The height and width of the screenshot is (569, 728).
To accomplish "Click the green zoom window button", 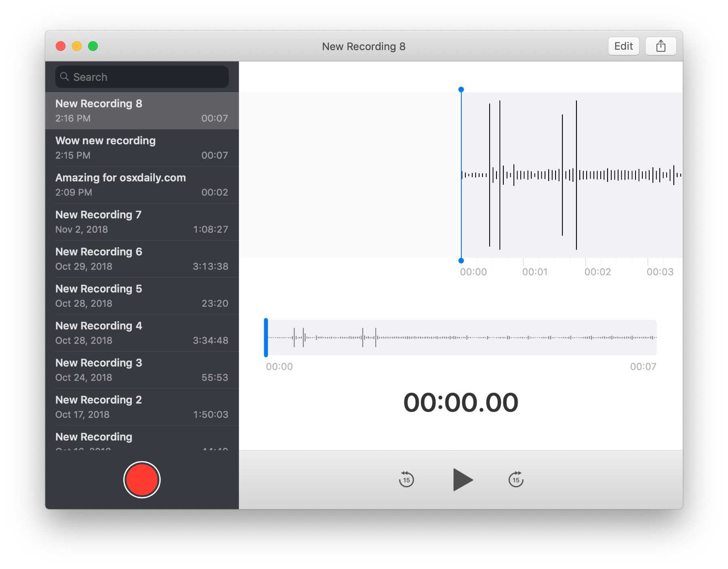I will 93,46.
